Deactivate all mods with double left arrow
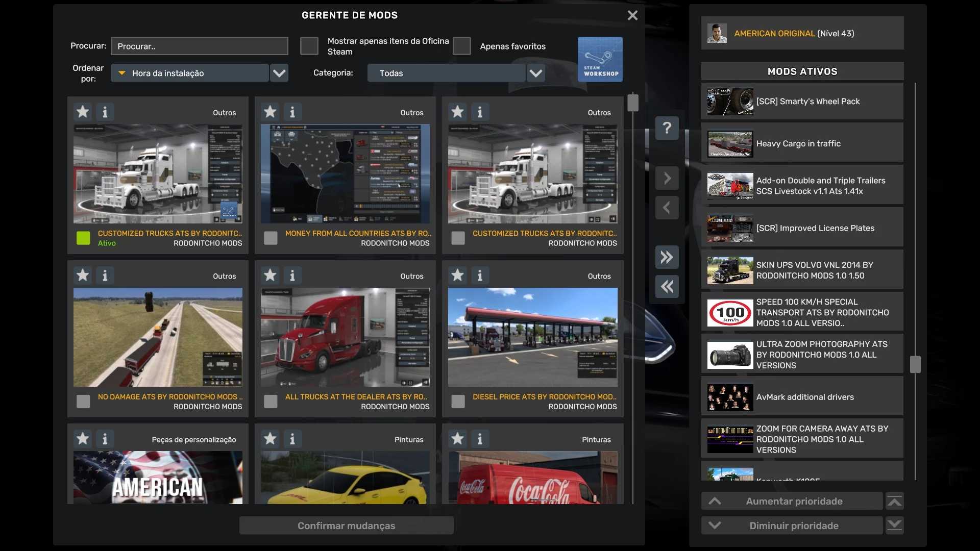980x551 pixels. 667,287
